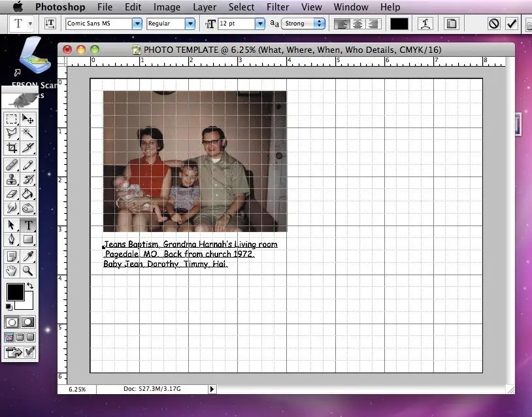The height and width of the screenshot is (417, 532).
Task: Select the Hand tool
Action: (x=10, y=271)
